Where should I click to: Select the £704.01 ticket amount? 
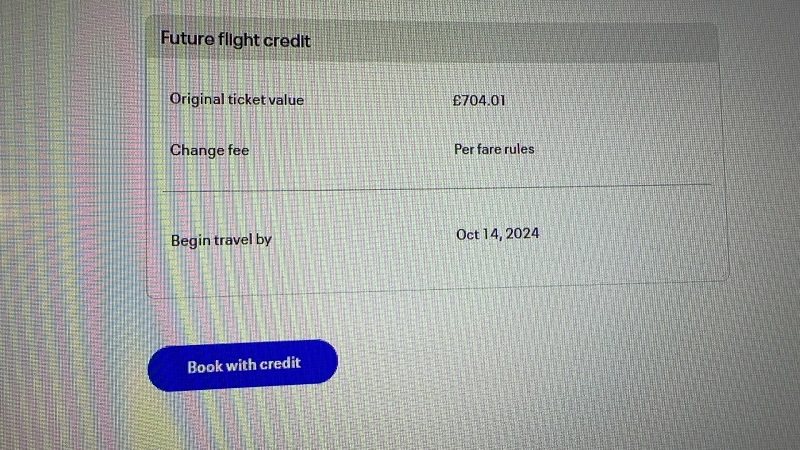(x=479, y=100)
